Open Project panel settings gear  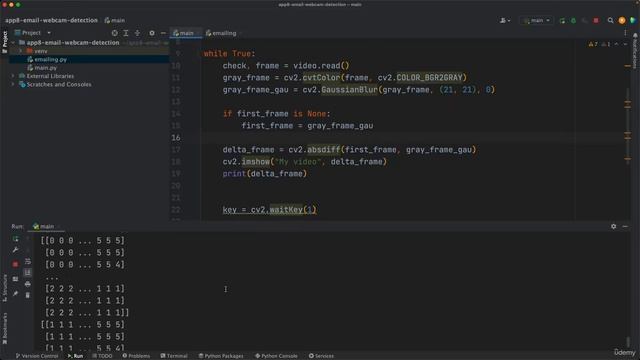click(x=152, y=33)
